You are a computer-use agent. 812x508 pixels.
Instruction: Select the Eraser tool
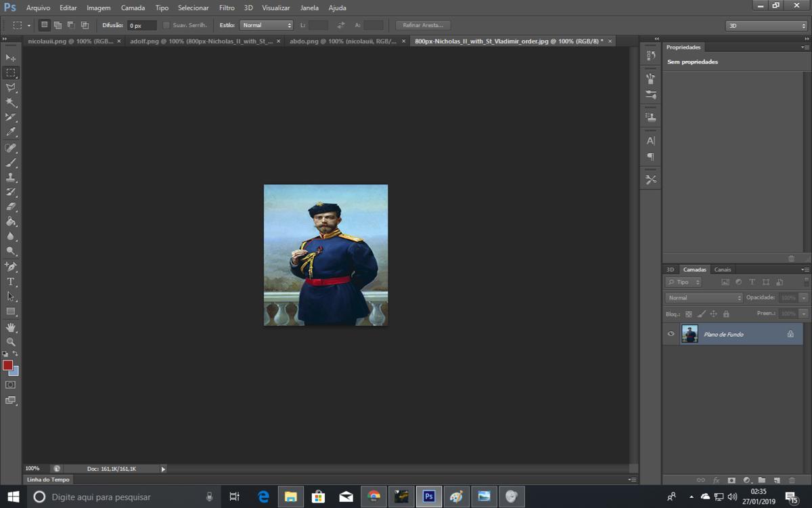pyautogui.click(x=11, y=207)
